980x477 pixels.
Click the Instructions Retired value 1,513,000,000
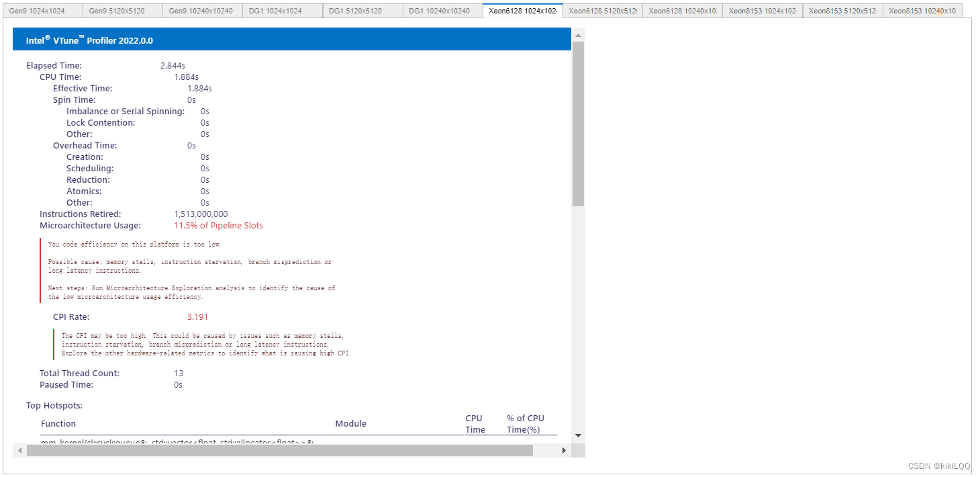click(201, 214)
